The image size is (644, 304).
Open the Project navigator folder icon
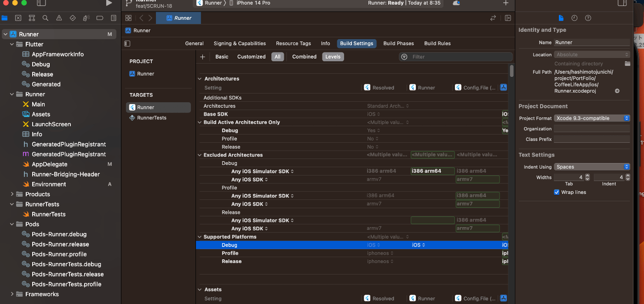tap(5, 18)
